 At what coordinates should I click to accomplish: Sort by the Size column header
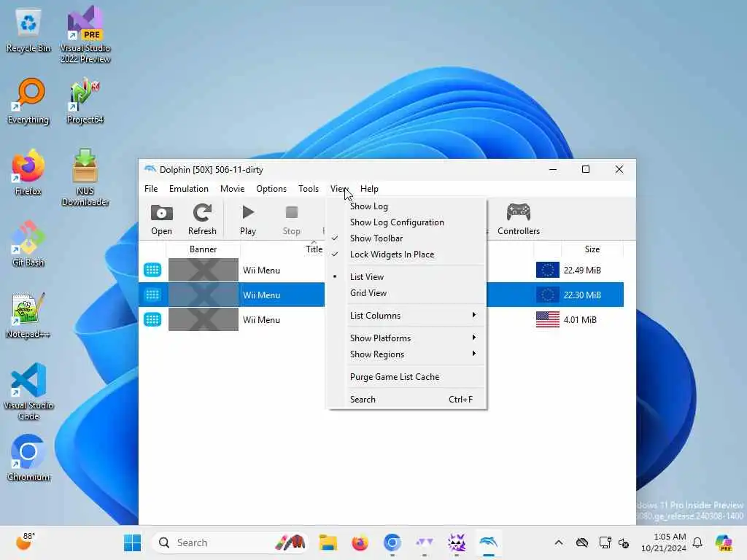click(592, 249)
